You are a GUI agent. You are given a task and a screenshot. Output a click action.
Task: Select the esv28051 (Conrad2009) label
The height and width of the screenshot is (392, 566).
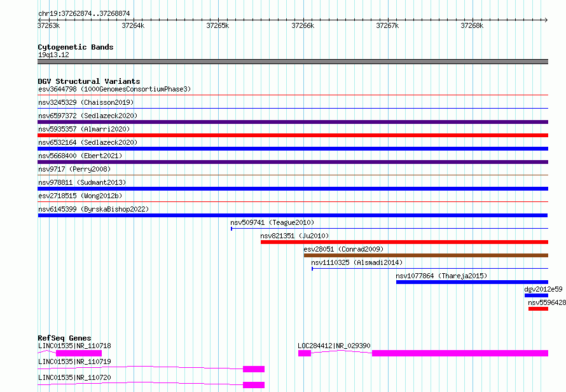[343, 249]
